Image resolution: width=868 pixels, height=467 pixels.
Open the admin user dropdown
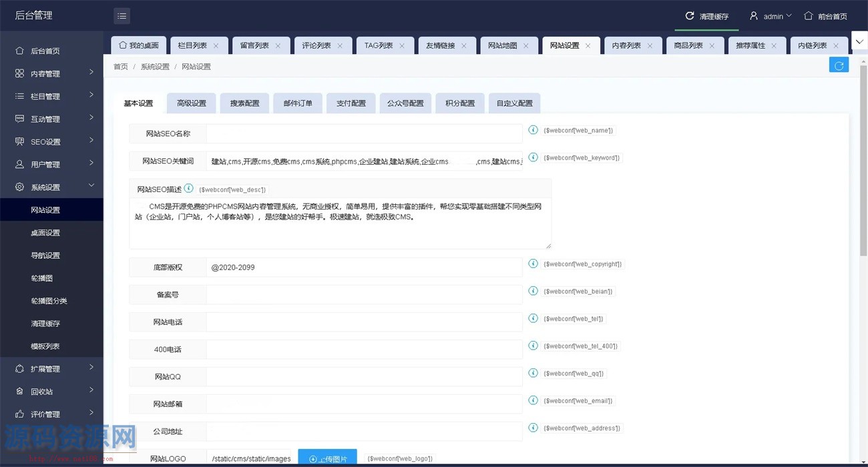pos(770,16)
